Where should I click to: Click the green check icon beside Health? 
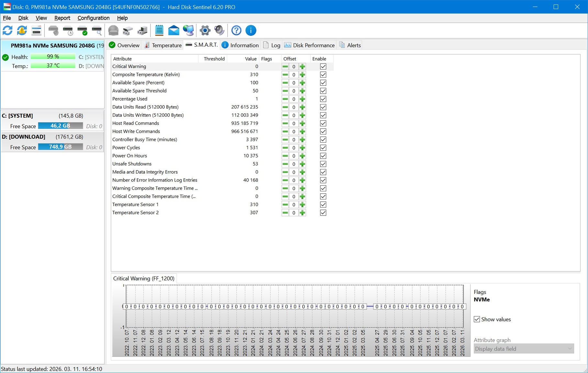pyautogui.click(x=6, y=58)
